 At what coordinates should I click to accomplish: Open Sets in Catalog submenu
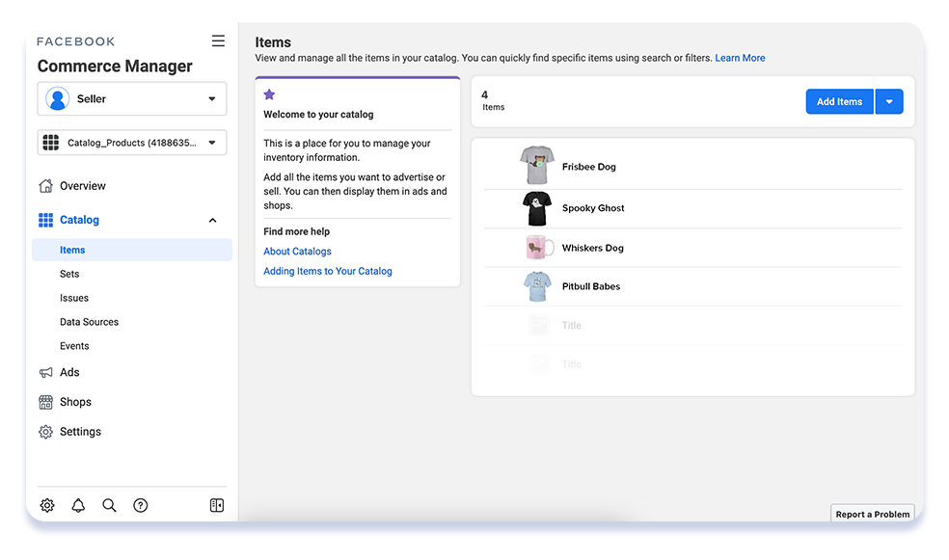pos(69,274)
